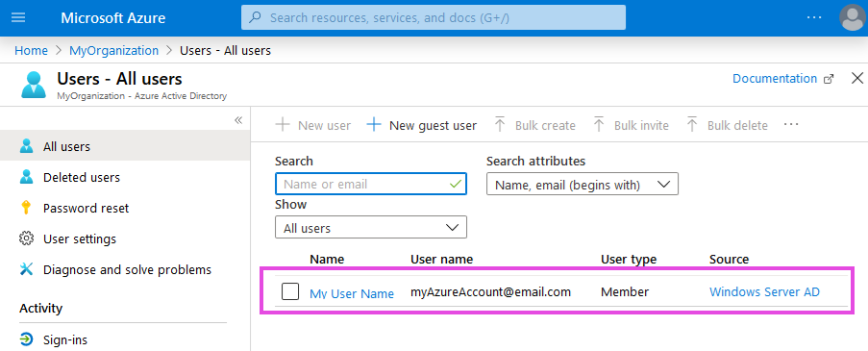Click the Bulk delete upload icon
The height and width of the screenshot is (351, 868).
(692, 125)
